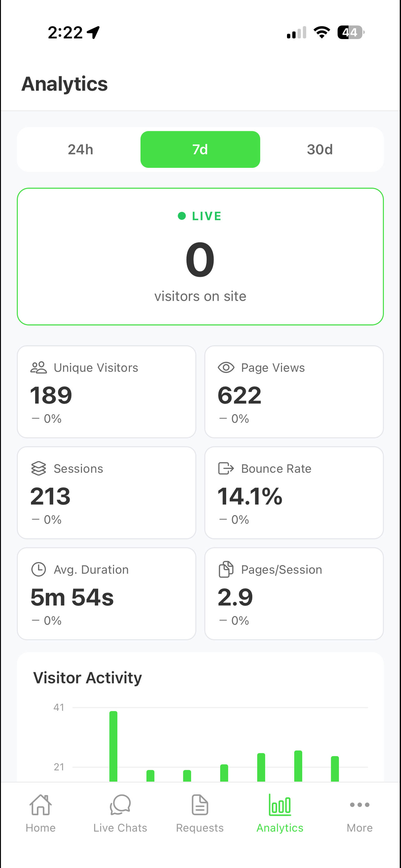Image resolution: width=401 pixels, height=868 pixels.
Task: Tap the 21 axis label on chart
Action: coord(59,767)
